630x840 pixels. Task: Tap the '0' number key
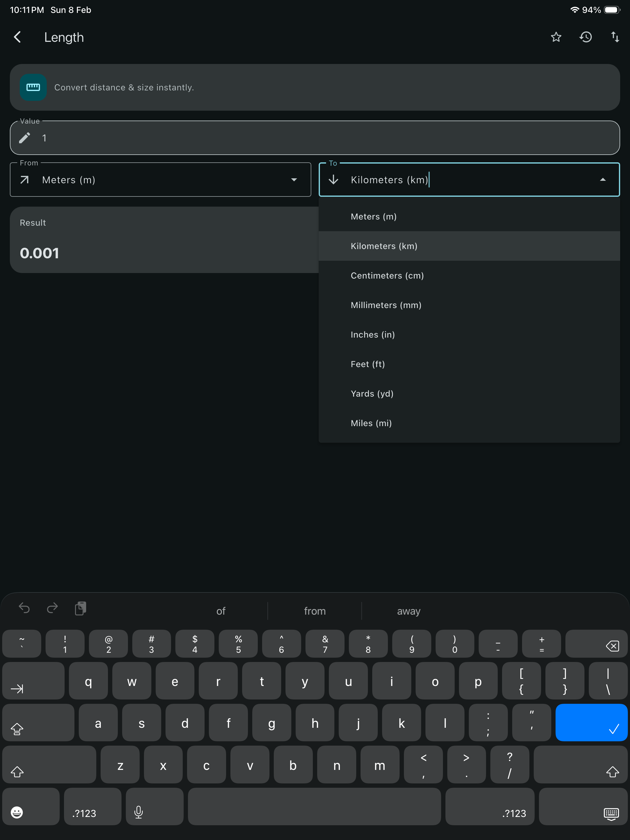coord(455,644)
